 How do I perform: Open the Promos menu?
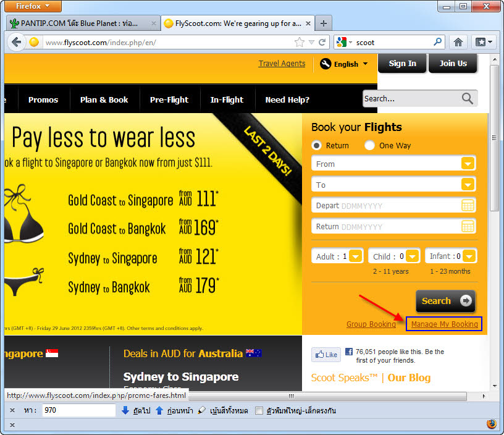click(x=43, y=99)
